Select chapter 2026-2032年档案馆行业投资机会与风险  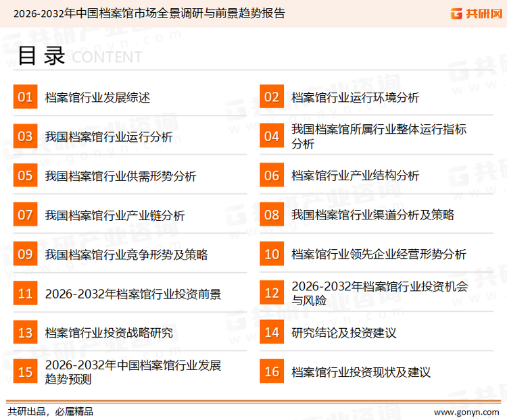(380, 293)
